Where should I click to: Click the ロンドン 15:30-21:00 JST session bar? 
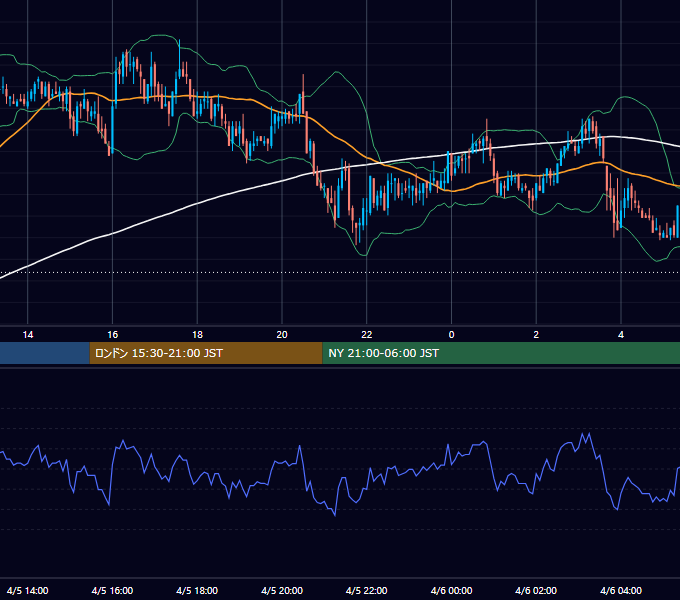[206, 353]
